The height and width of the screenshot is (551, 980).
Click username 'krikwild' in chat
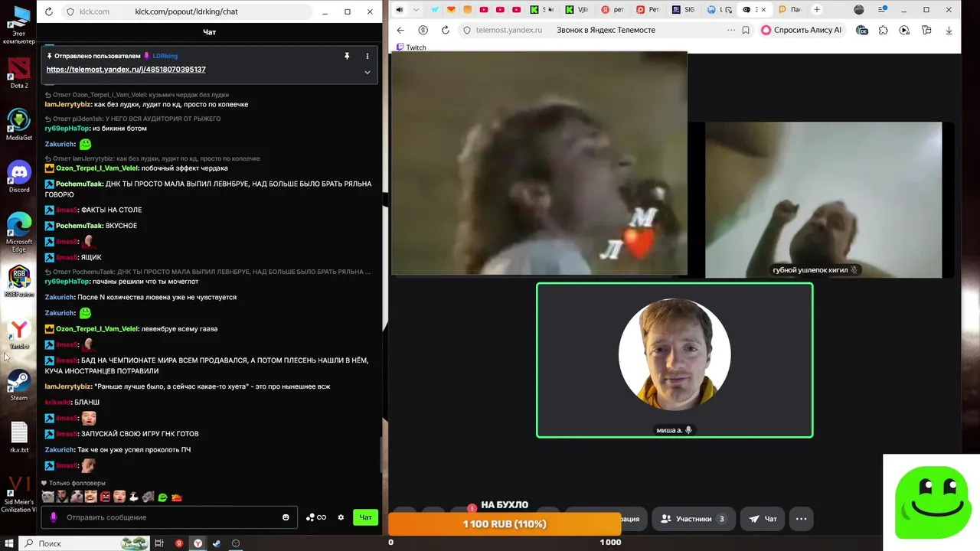[57, 402]
